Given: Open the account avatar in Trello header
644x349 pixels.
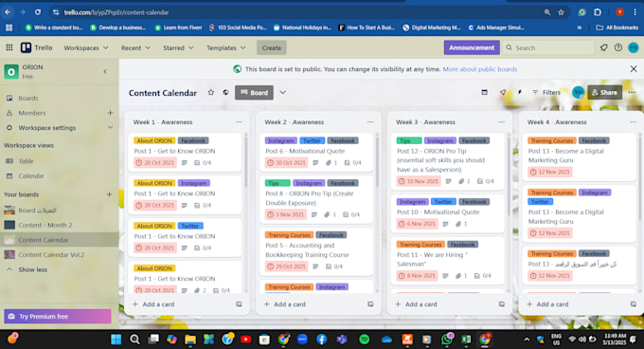Looking at the screenshot, I should (x=634, y=47).
